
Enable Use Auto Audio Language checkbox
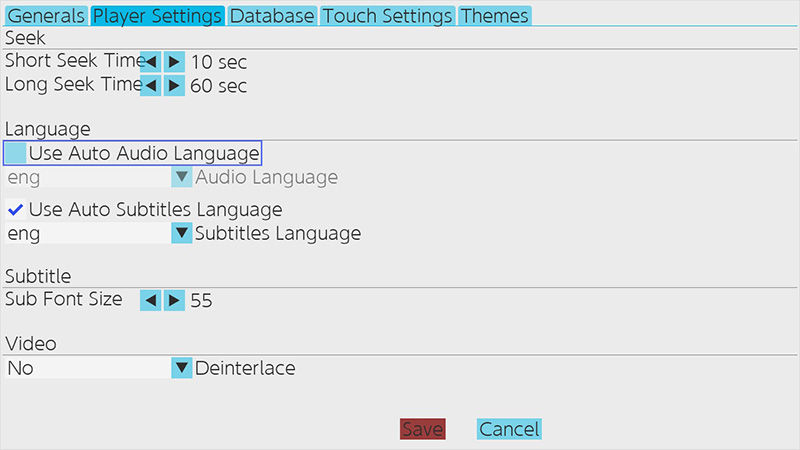coord(16,153)
